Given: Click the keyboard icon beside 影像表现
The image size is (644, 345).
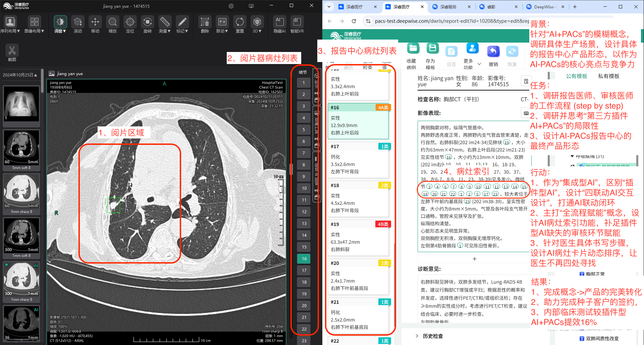Looking at the screenshot, I should tap(526, 113).
